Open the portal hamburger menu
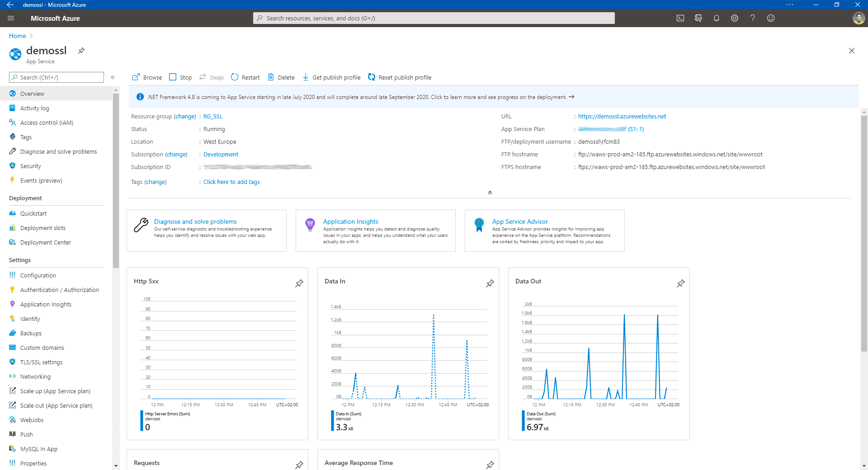This screenshot has height=470, width=868. (x=11, y=18)
